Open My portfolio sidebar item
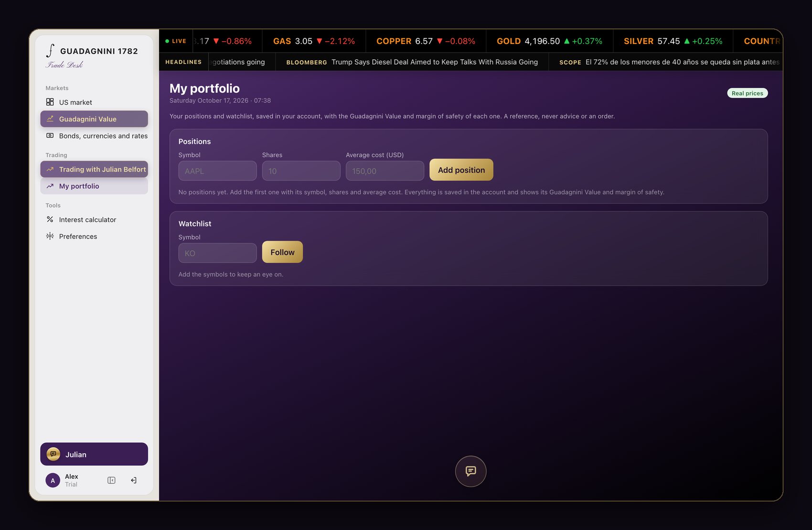812x530 pixels. pyautogui.click(x=94, y=186)
